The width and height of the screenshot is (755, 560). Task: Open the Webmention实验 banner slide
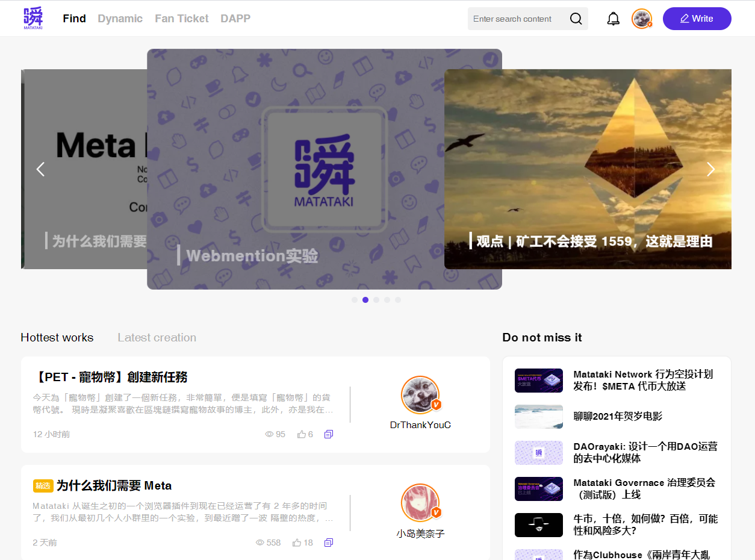[325, 169]
